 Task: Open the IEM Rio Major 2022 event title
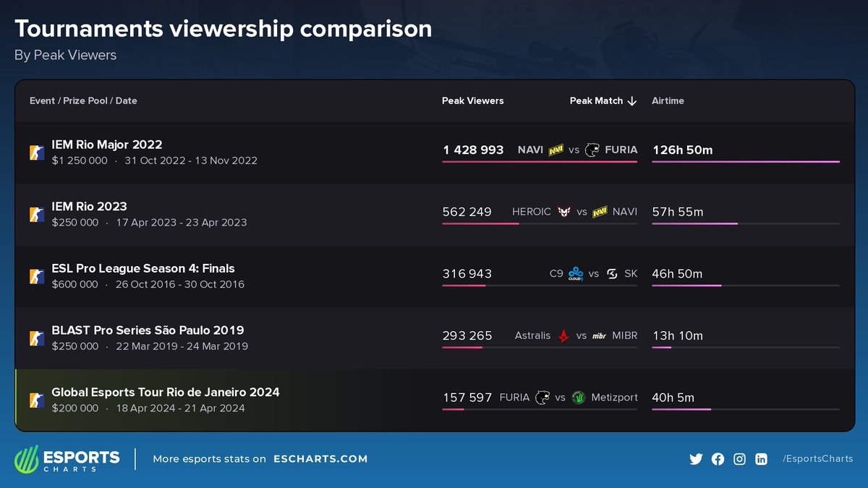[107, 145]
